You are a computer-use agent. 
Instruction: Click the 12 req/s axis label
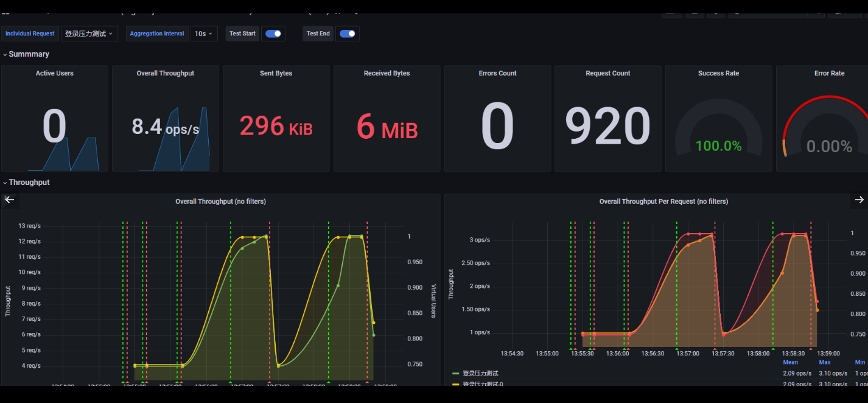point(30,241)
